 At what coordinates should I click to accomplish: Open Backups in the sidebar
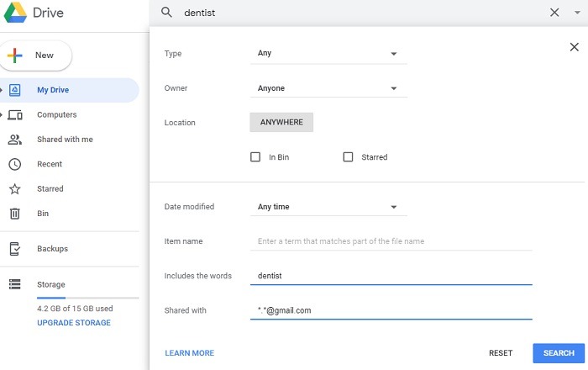pyautogui.click(x=52, y=249)
